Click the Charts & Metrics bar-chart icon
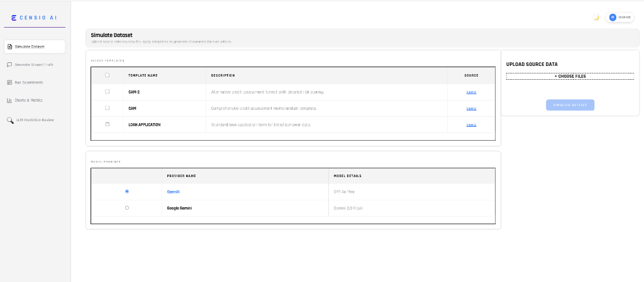Image resolution: width=644 pixels, height=282 pixels. pos(9,100)
